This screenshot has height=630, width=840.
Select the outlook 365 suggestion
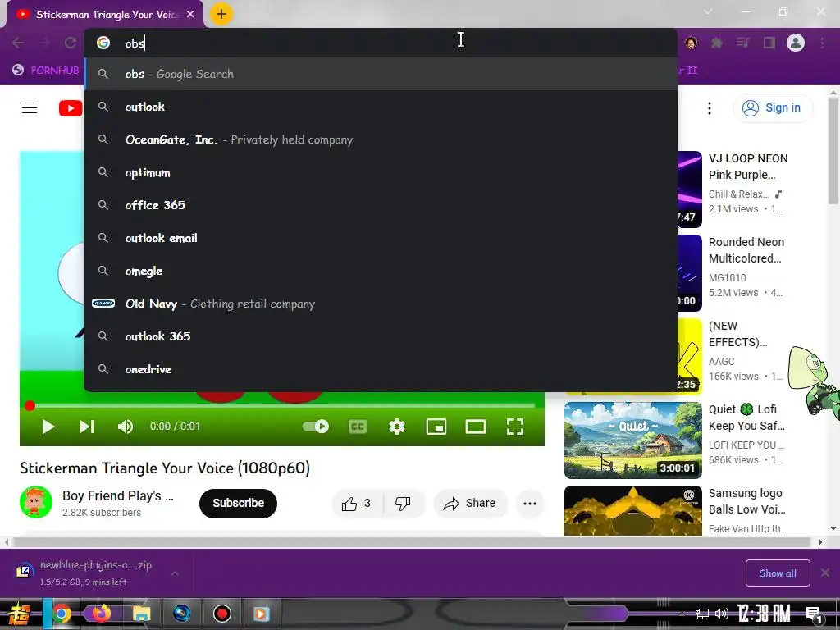[x=381, y=336]
